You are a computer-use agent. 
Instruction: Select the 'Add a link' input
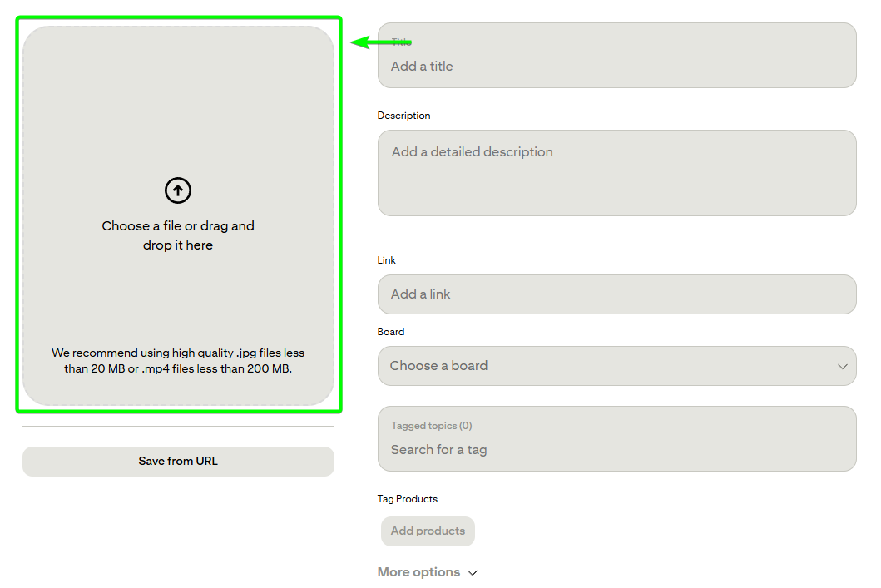click(x=616, y=294)
